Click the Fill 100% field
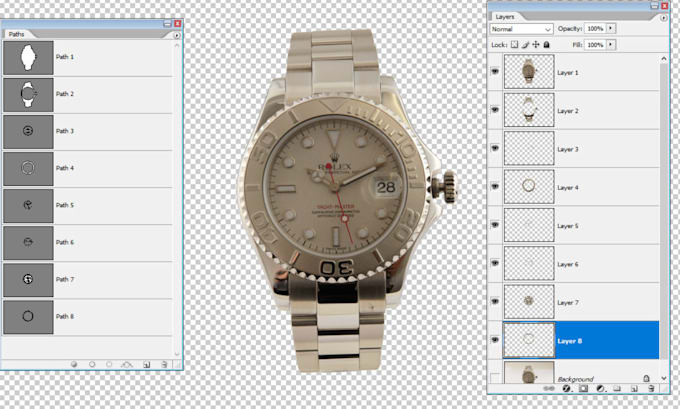Screen dimensions: 680x409 click(x=595, y=44)
